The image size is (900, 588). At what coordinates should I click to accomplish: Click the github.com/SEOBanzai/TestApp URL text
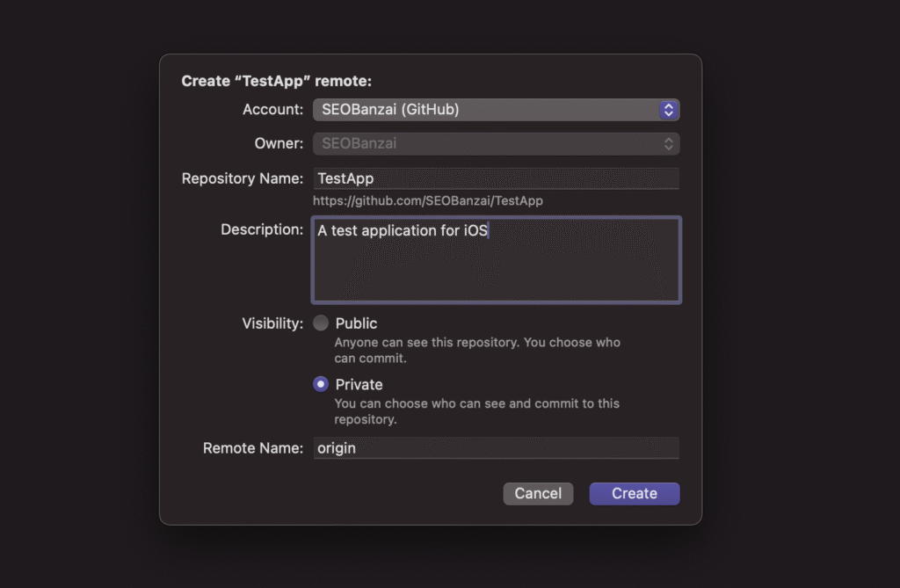(428, 201)
